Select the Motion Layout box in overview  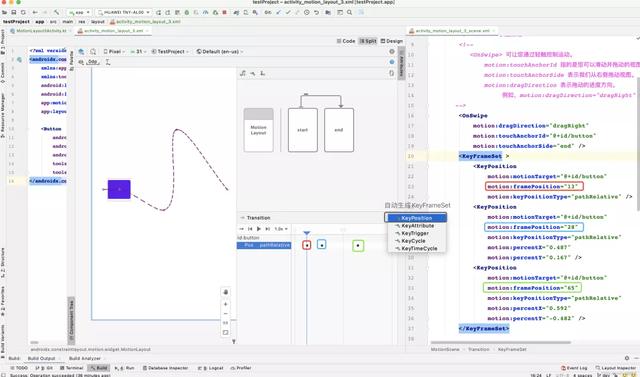tap(258, 130)
